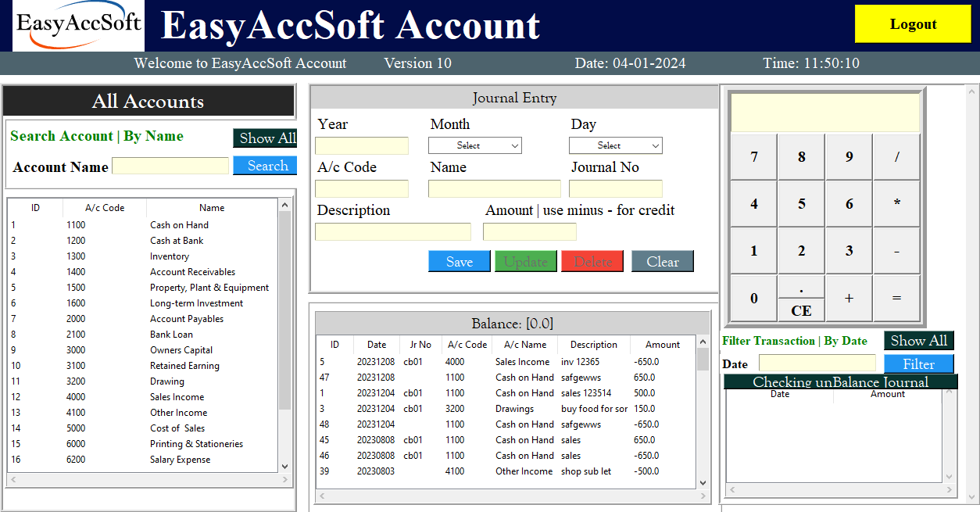Open the Day dropdown

tap(616, 145)
